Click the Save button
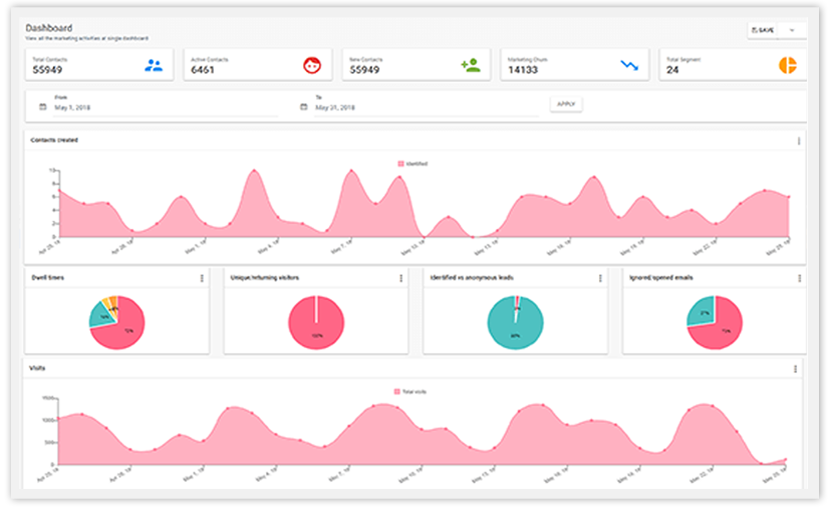Viewport: 830px width, 509px height. pyautogui.click(x=763, y=30)
